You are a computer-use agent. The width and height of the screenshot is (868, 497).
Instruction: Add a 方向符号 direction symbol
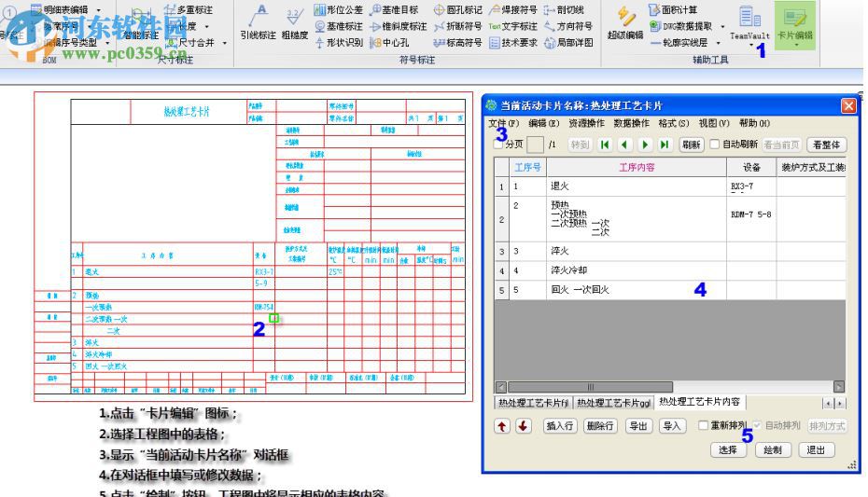[568, 26]
